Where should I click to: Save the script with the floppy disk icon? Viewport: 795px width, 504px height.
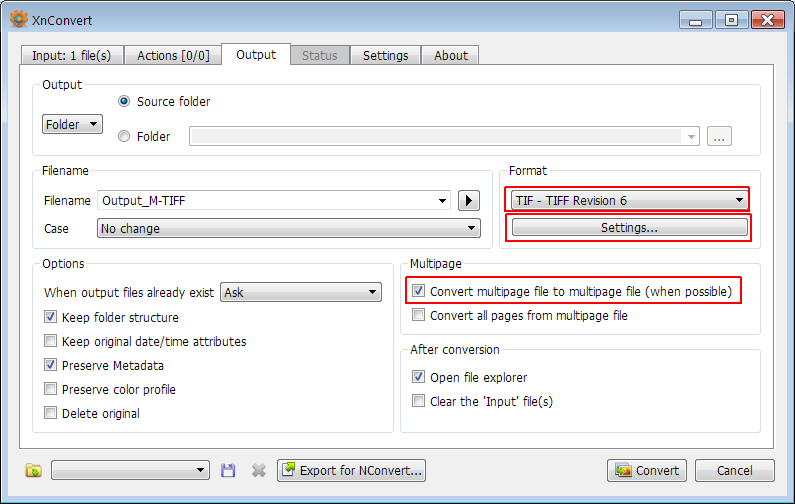(228, 471)
